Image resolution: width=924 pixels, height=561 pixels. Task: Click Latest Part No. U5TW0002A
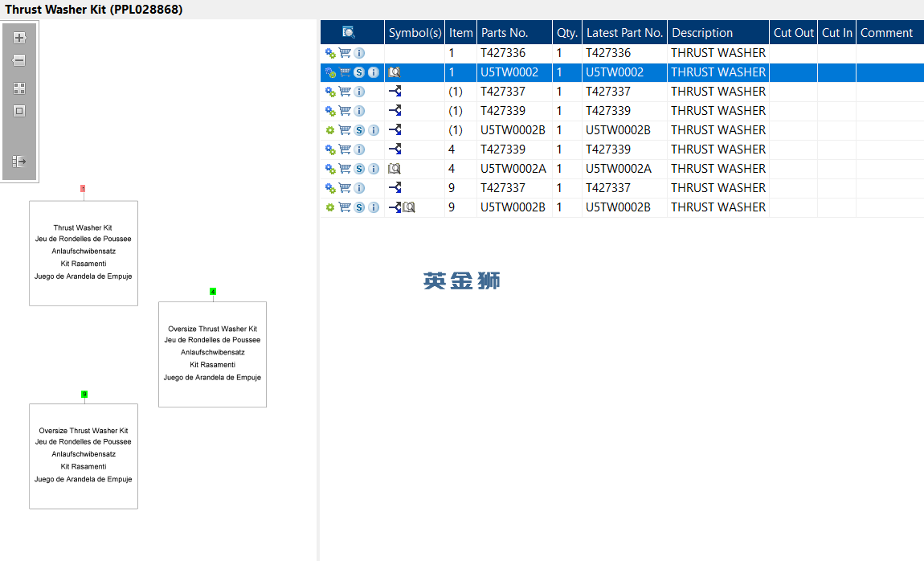coord(619,169)
